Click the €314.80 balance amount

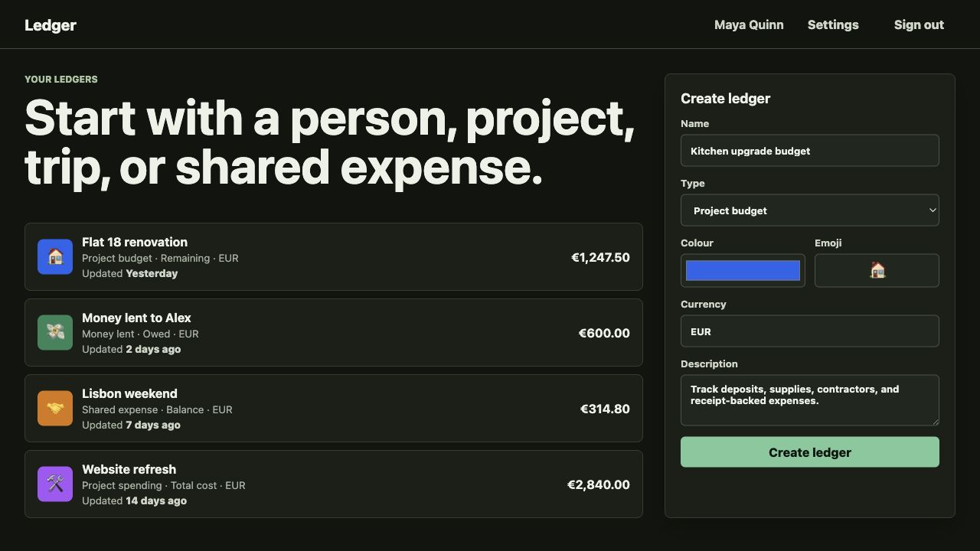[x=605, y=409]
